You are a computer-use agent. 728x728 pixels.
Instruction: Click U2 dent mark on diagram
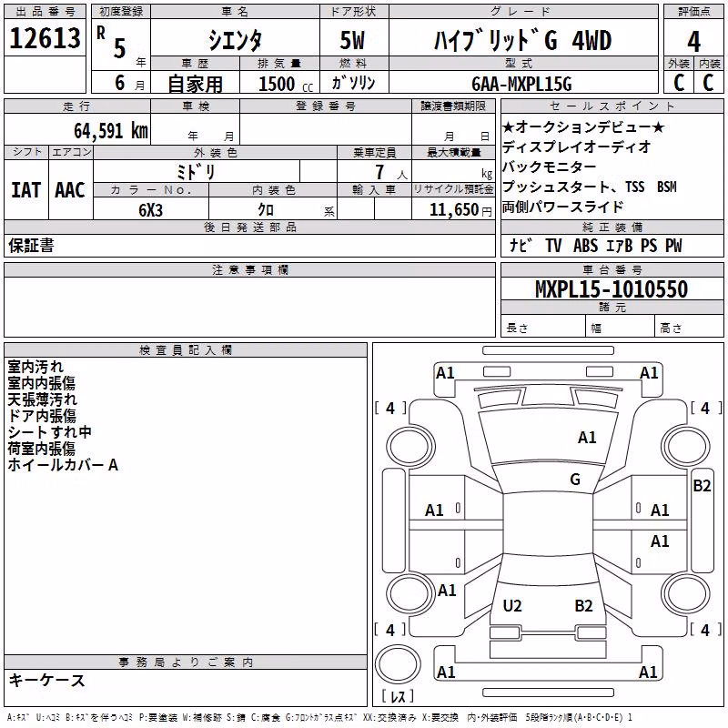point(512,606)
